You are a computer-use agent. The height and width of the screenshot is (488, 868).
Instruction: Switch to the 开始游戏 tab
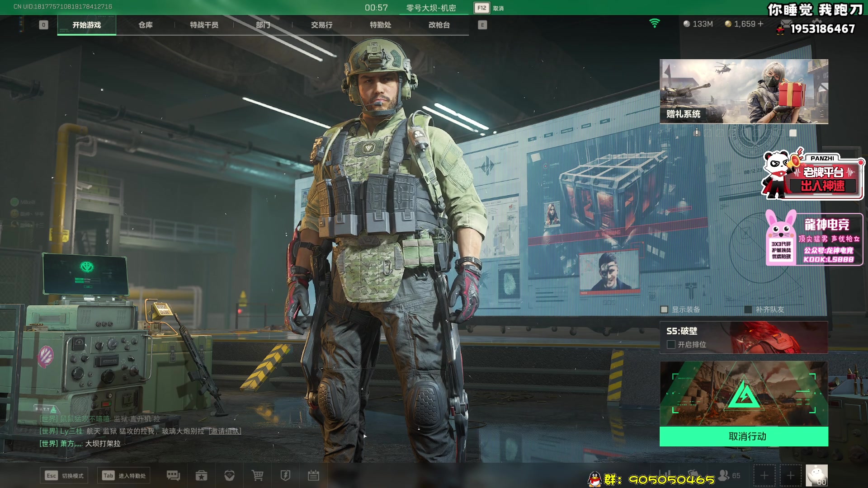pyautogui.click(x=86, y=25)
